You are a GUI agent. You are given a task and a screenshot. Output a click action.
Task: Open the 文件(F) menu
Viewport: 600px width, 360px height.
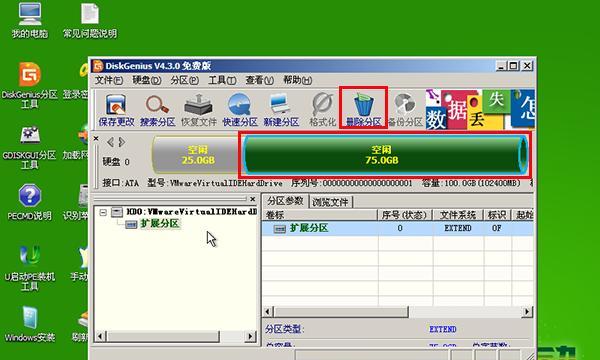[x=109, y=80]
